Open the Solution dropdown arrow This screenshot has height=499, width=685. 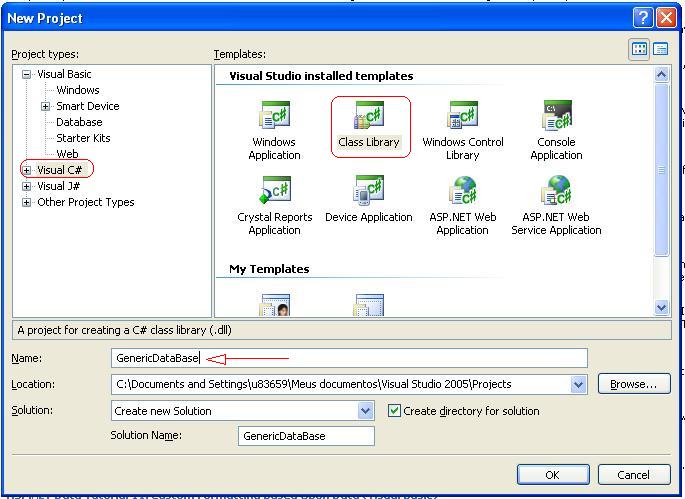click(x=365, y=411)
